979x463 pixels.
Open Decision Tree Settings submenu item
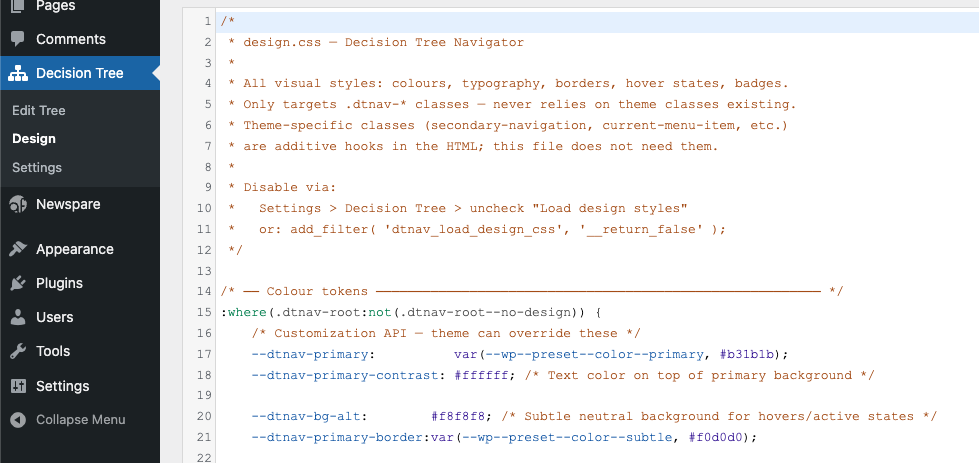(37, 167)
